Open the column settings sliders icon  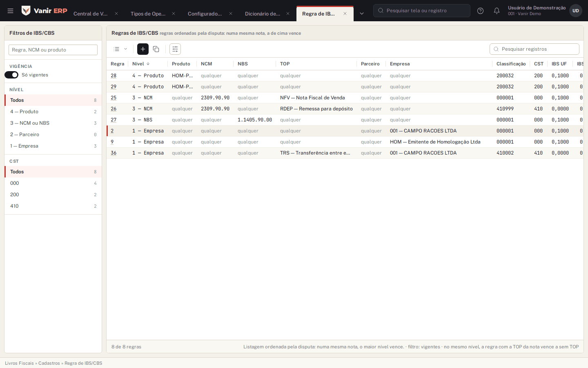point(175,49)
